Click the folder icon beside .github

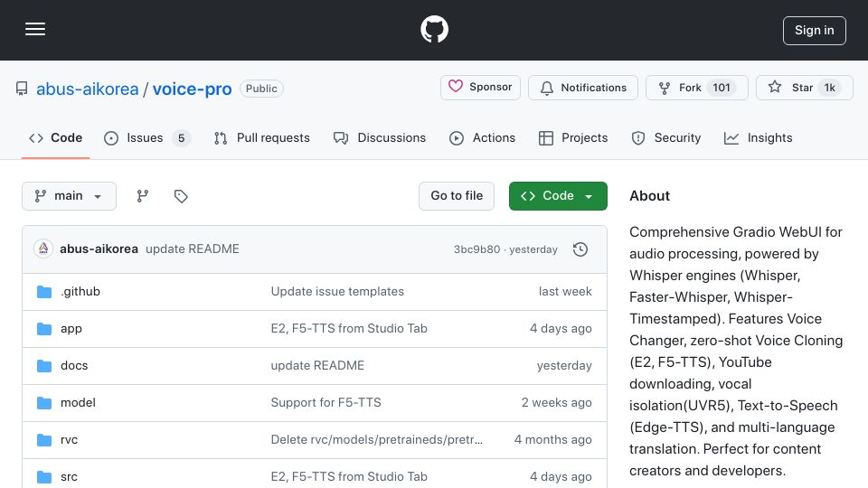pos(44,292)
